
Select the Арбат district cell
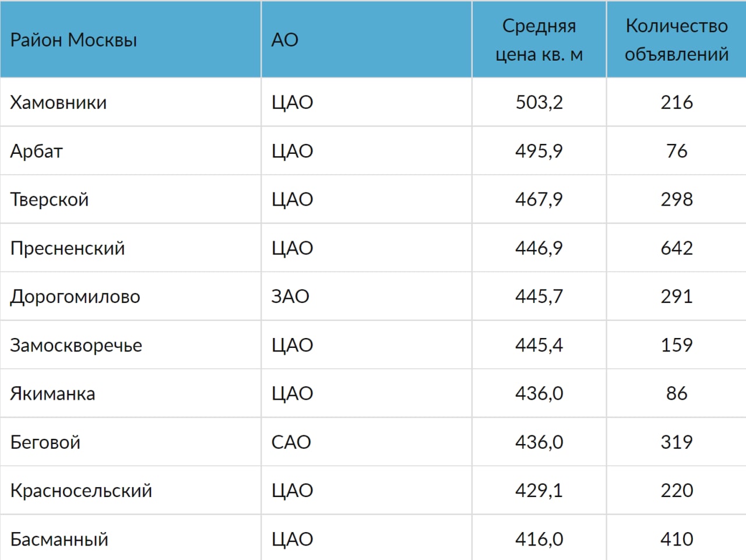(x=36, y=152)
